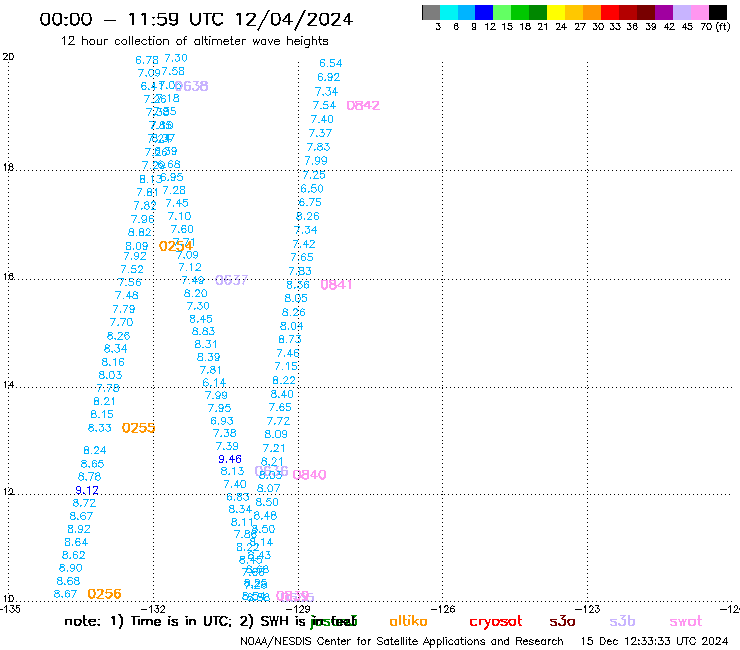Click the chart title date 12/04/2024
This screenshot has height=650, width=740.
pyautogui.click(x=294, y=20)
